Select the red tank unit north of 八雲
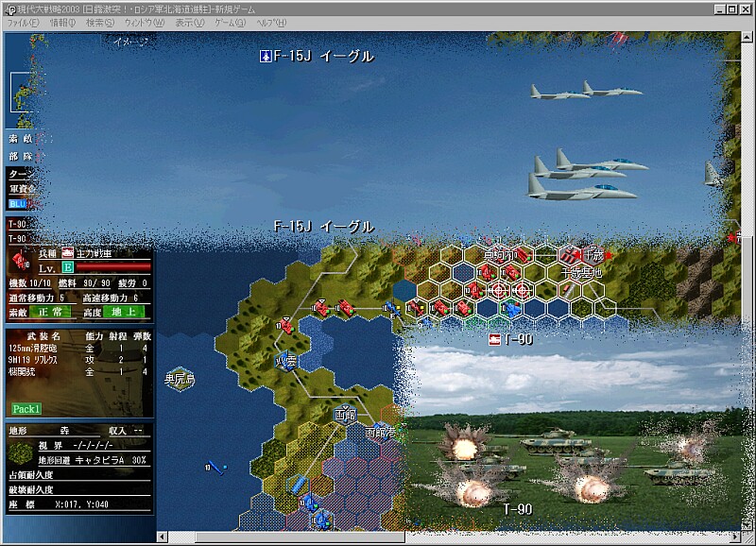 click(x=286, y=326)
